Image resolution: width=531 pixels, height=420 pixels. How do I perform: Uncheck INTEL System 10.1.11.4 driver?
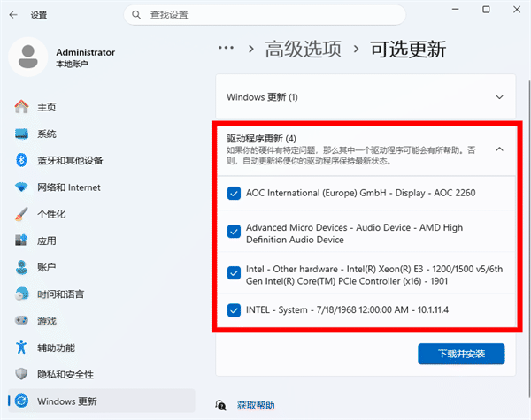click(234, 310)
